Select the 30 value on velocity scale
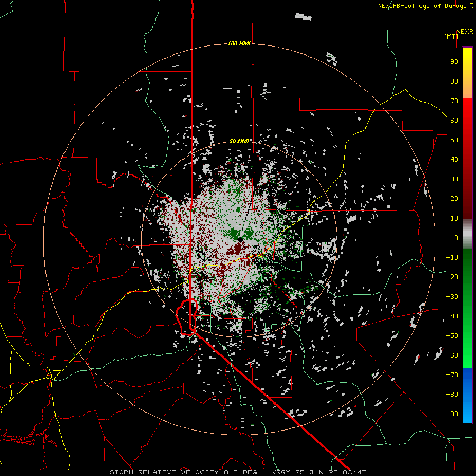The height and width of the screenshot is (476, 476). 454,179
